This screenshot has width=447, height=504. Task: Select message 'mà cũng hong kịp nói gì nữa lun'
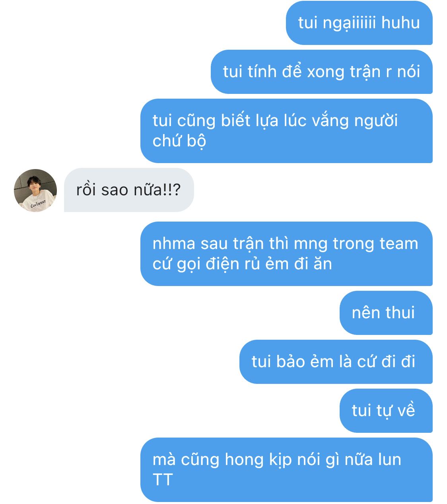coord(286,470)
